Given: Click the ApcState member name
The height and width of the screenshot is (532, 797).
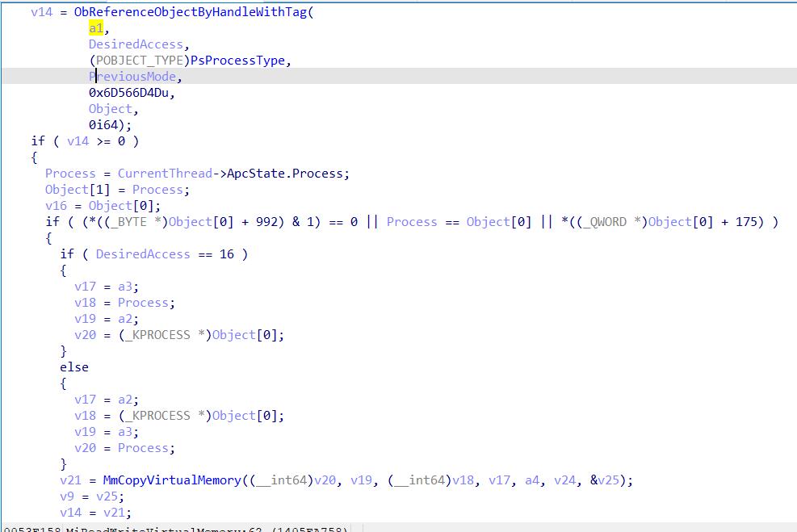Looking at the screenshot, I should 258,174.
